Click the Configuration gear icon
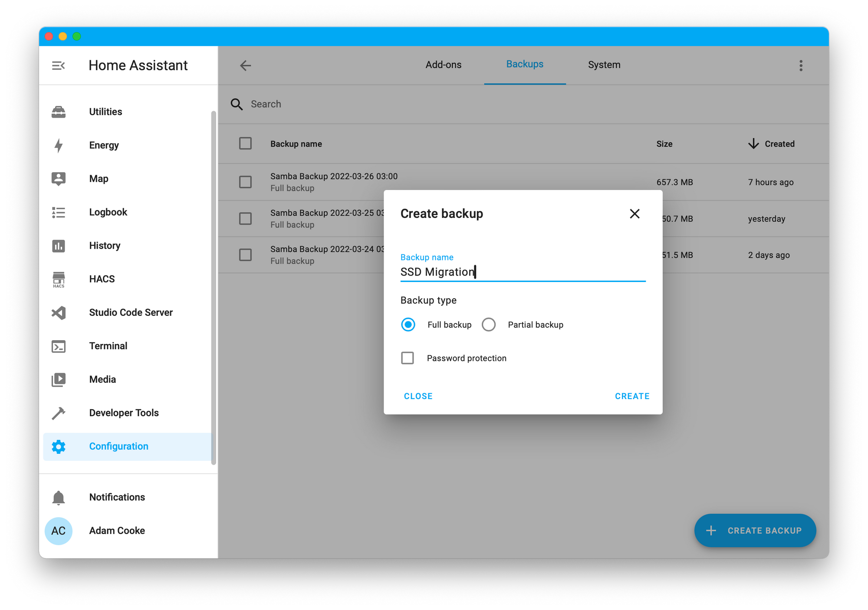The image size is (868, 610). point(58,446)
